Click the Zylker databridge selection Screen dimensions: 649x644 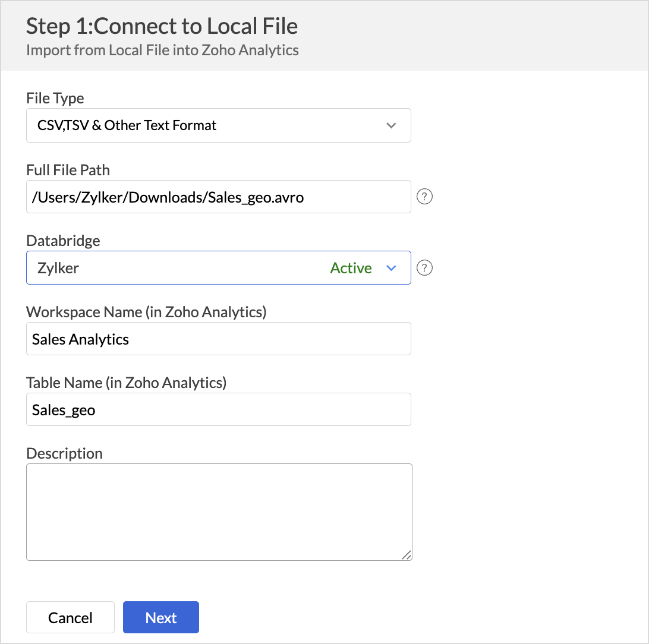coord(58,268)
